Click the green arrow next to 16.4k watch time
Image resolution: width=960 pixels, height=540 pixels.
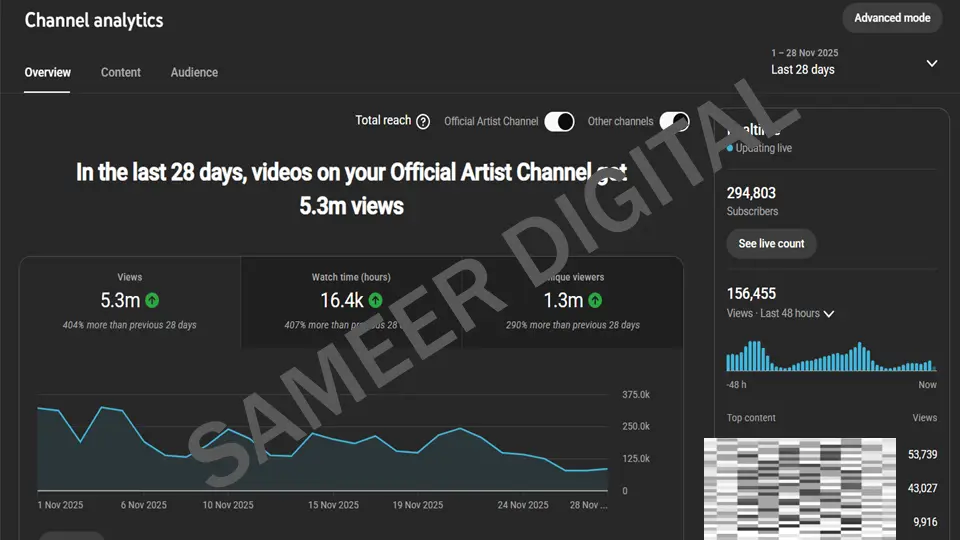(x=375, y=300)
